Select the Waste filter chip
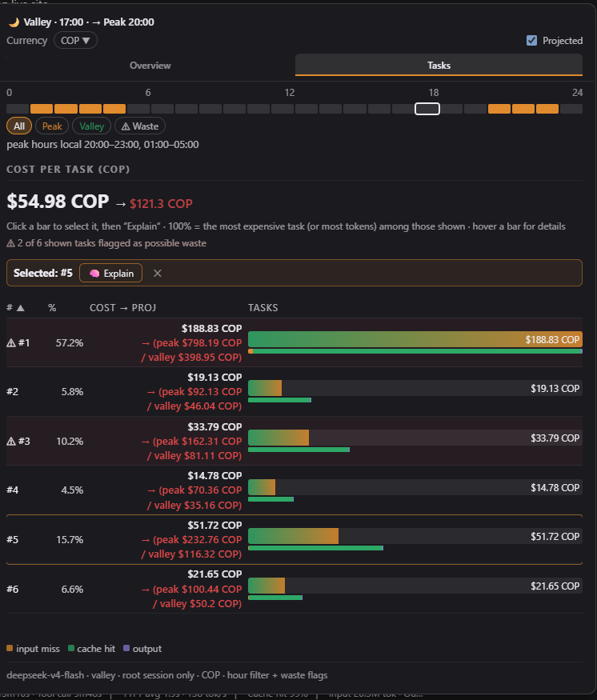The width and height of the screenshot is (597, 700). coord(140,126)
